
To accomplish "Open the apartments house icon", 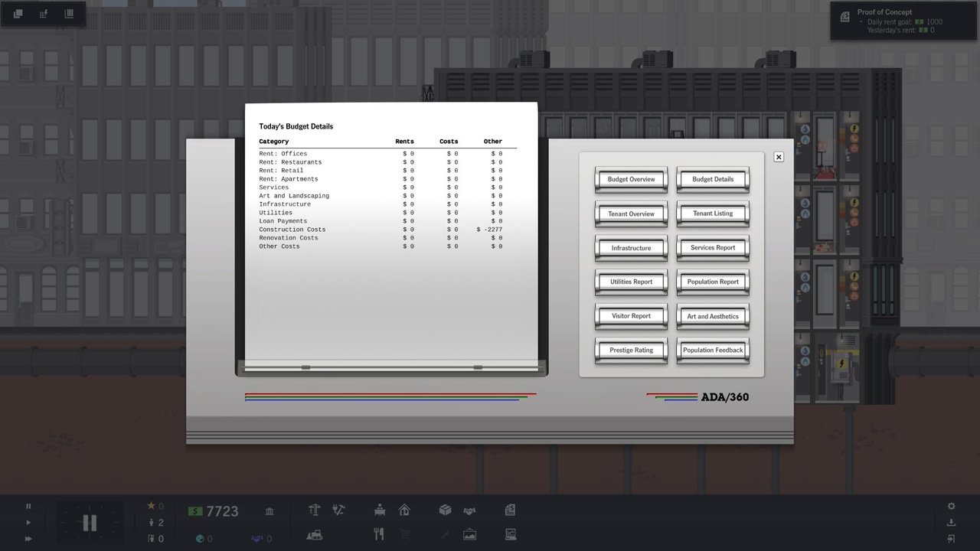I will pos(404,510).
